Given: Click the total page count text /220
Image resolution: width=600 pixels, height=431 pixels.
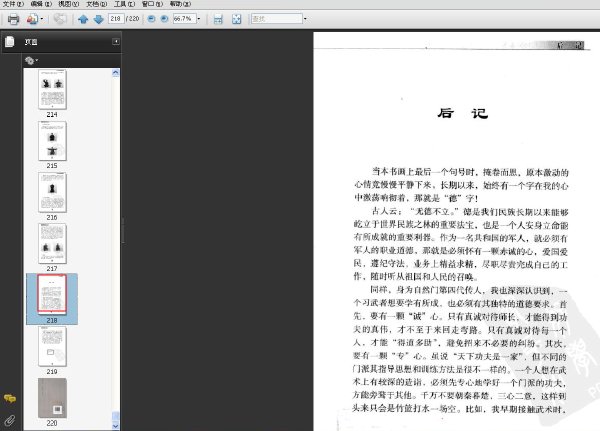Looking at the screenshot, I should [132, 18].
